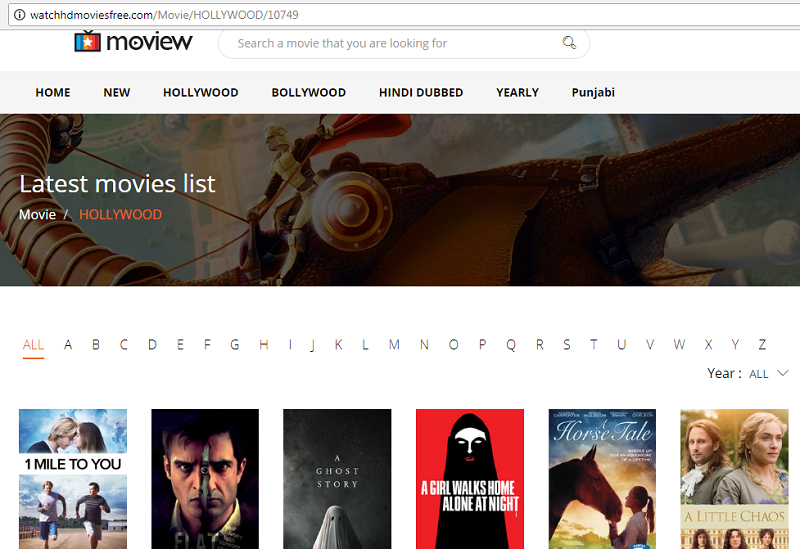Filter movies by letter Y
The width and height of the screenshot is (800, 549).
tap(735, 345)
